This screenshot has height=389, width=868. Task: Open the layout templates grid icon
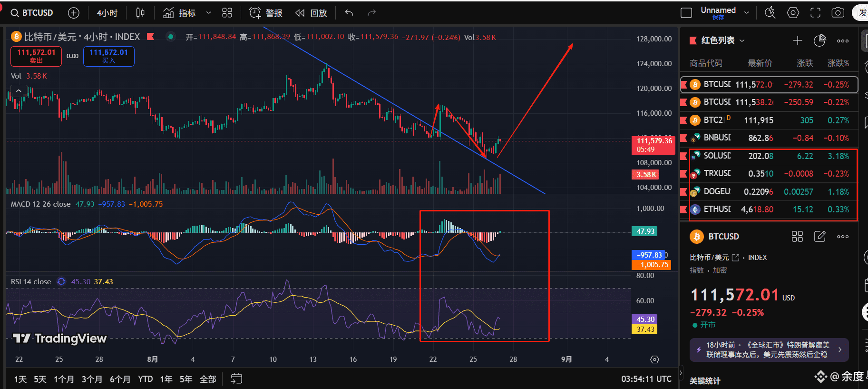pos(227,13)
